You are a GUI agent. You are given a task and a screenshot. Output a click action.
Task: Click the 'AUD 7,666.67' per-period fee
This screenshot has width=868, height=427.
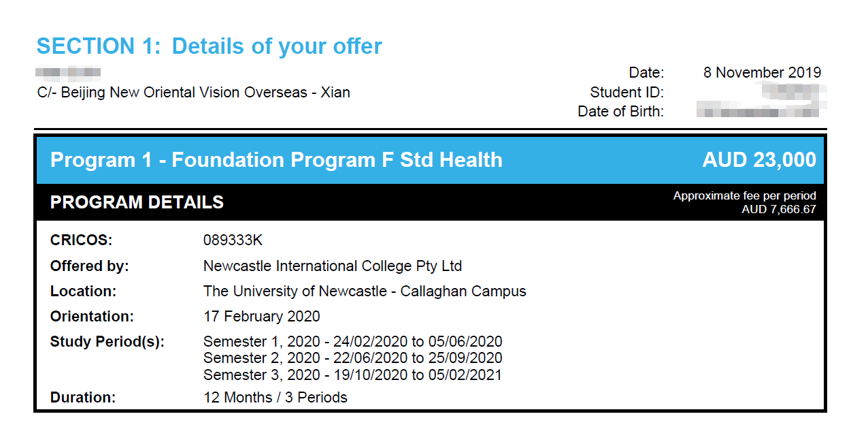(779, 209)
